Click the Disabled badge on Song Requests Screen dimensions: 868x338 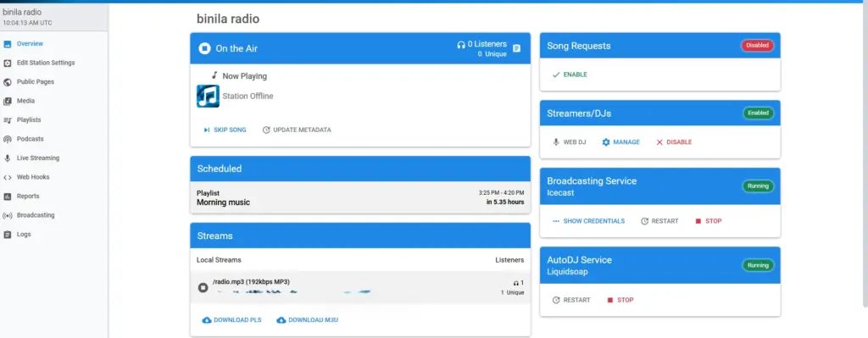click(757, 46)
